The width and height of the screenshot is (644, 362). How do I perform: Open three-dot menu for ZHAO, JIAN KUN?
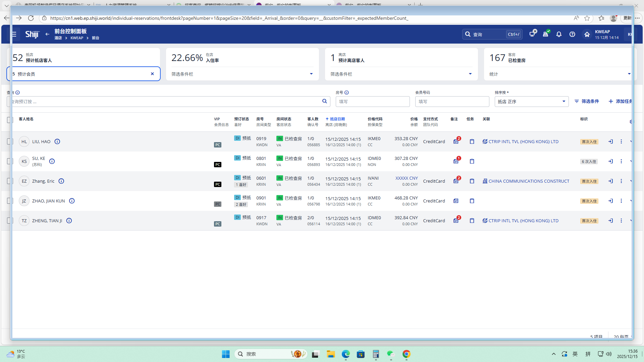click(x=621, y=201)
